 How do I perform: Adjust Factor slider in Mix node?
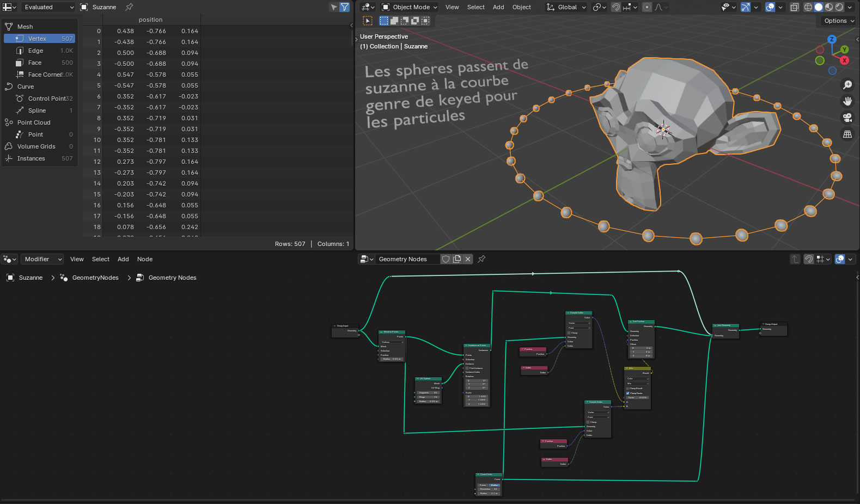point(638,397)
